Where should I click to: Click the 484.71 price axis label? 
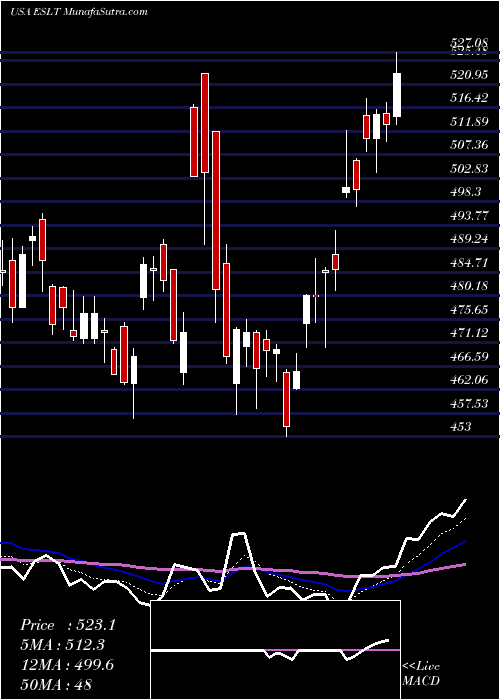469,262
